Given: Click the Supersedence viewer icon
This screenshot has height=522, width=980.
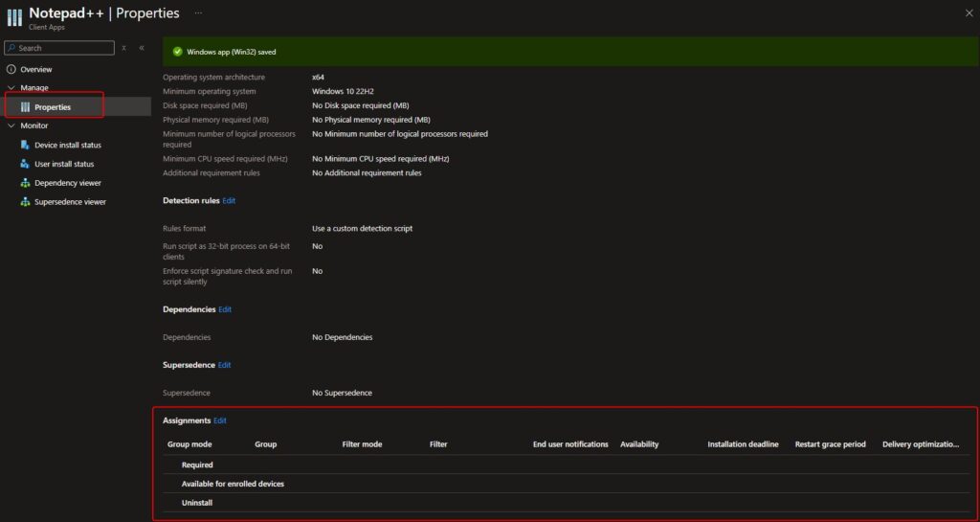Looking at the screenshot, I should click(25, 202).
